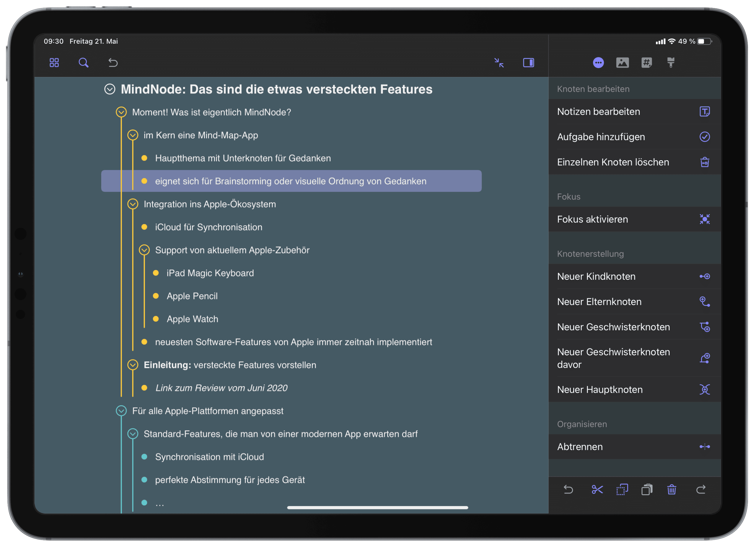756x548 pixels.
Task: Click the Neuer Elternknoten icon
Action: (704, 302)
